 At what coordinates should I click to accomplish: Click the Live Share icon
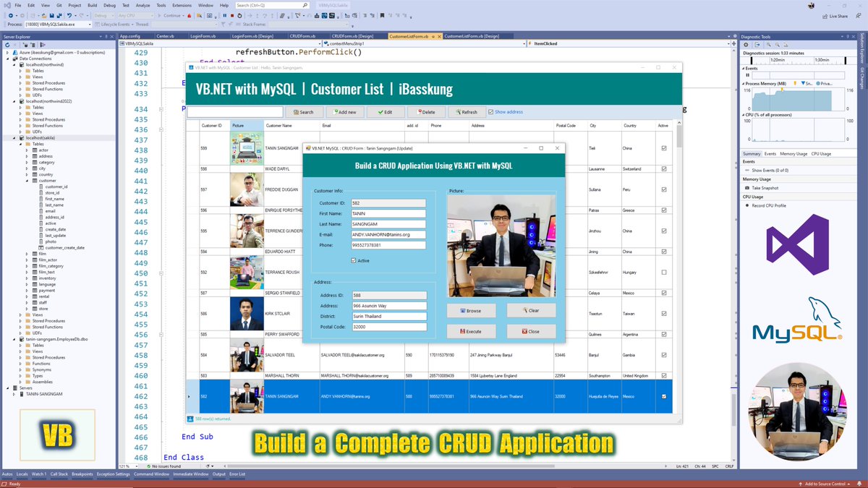[x=824, y=15]
